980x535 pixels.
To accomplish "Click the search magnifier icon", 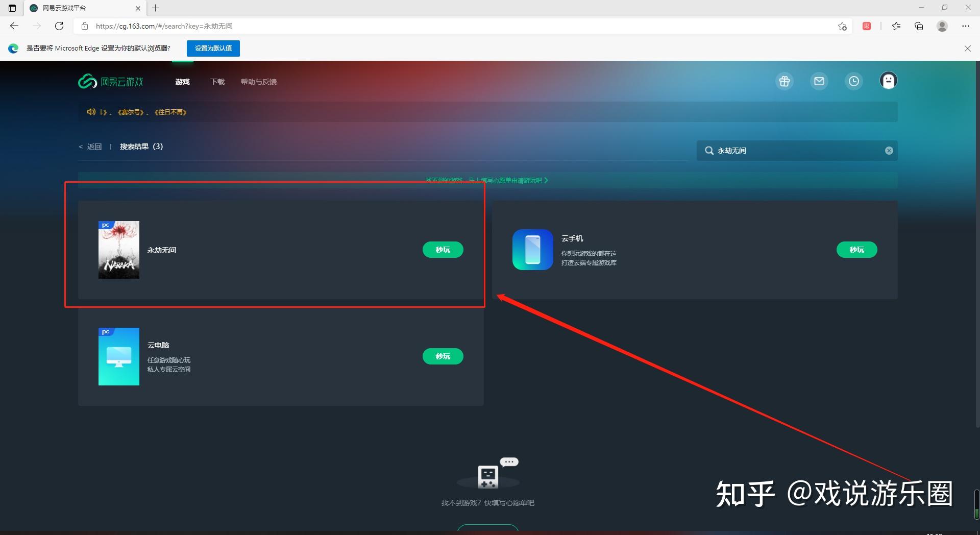I will tap(709, 151).
